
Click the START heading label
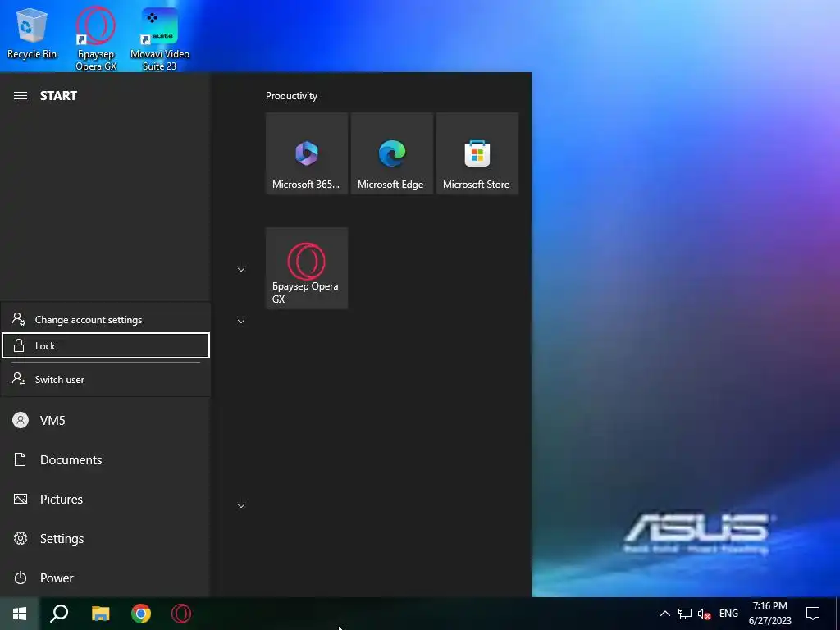[x=58, y=96]
